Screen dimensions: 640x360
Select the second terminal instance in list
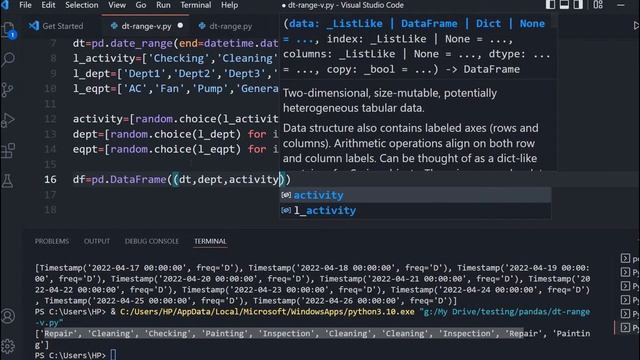(629, 272)
